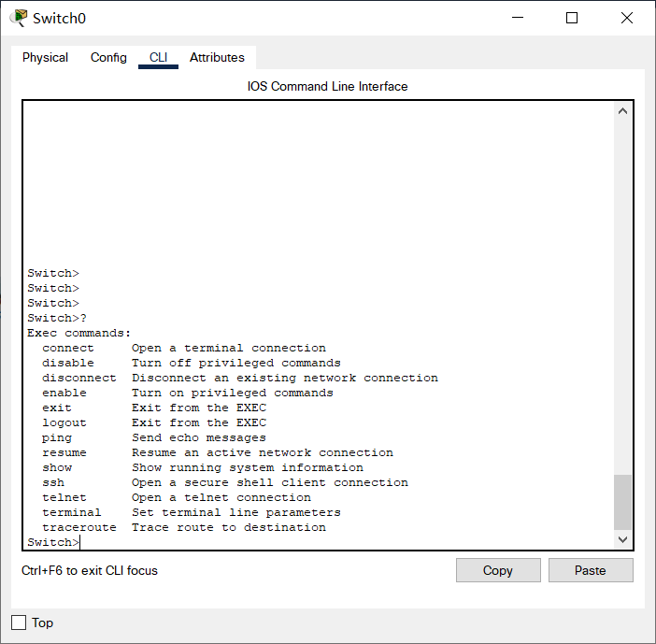Open the Physical tab
Screen dimensions: 656x644
coord(45,57)
